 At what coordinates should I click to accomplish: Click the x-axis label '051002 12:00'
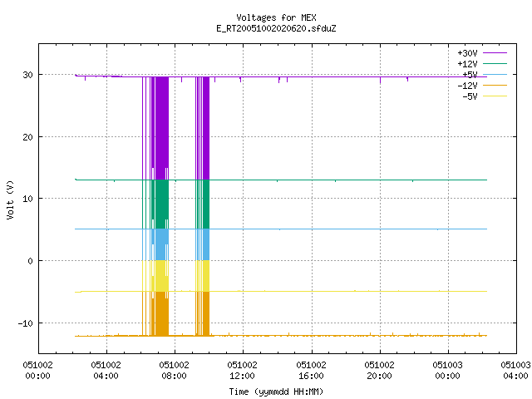pyautogui.click(x=243, y=370)
